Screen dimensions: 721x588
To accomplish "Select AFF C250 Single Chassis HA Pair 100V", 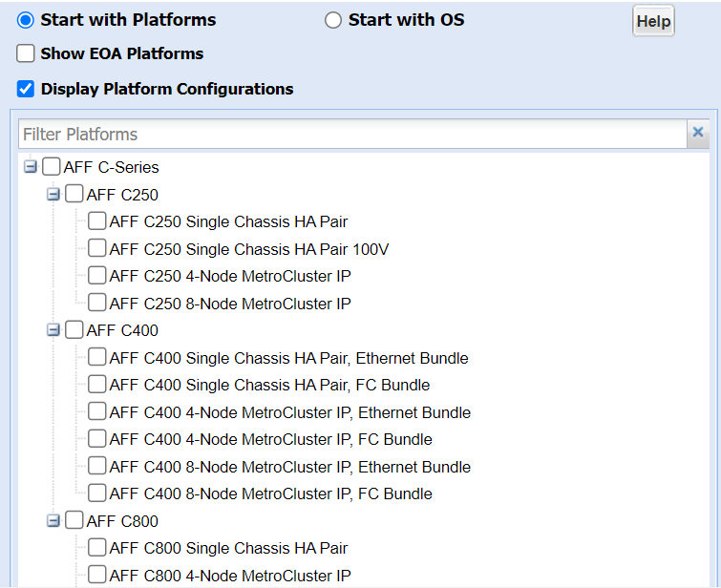I will point(97,249).
